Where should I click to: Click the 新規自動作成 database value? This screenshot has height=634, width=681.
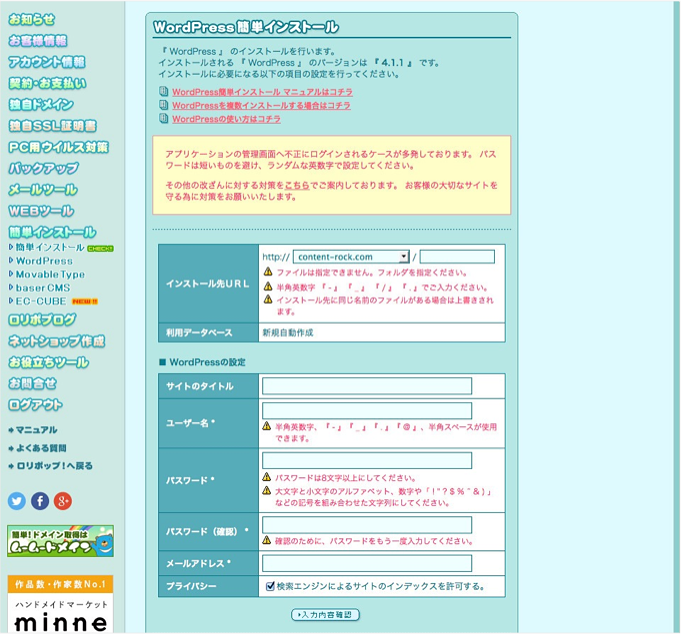click(x=288, y=333)
